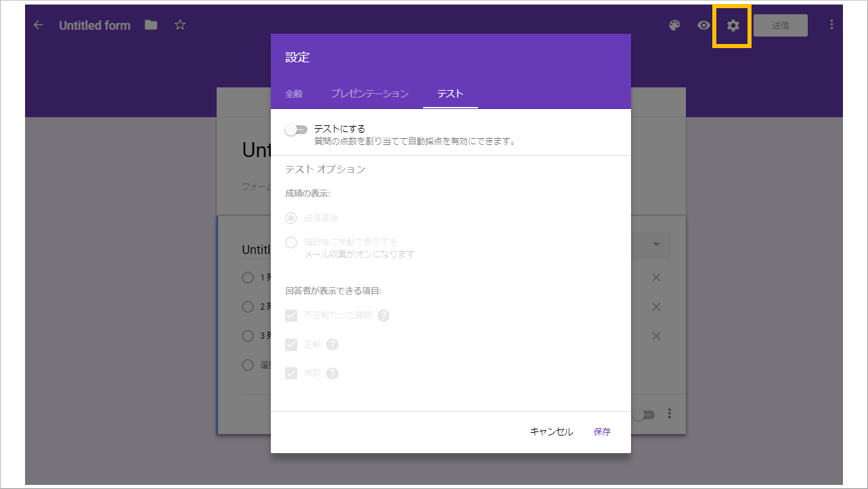Screen dimensions: 868x489
Task: Select the 送信直後 radio option
Action: coord(291,218)
